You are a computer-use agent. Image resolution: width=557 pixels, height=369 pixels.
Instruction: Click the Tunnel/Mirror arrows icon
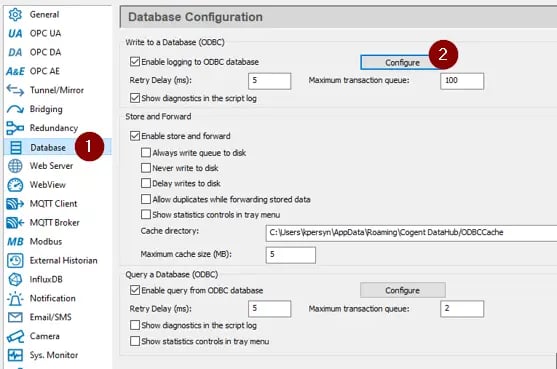tap(15, 90)
